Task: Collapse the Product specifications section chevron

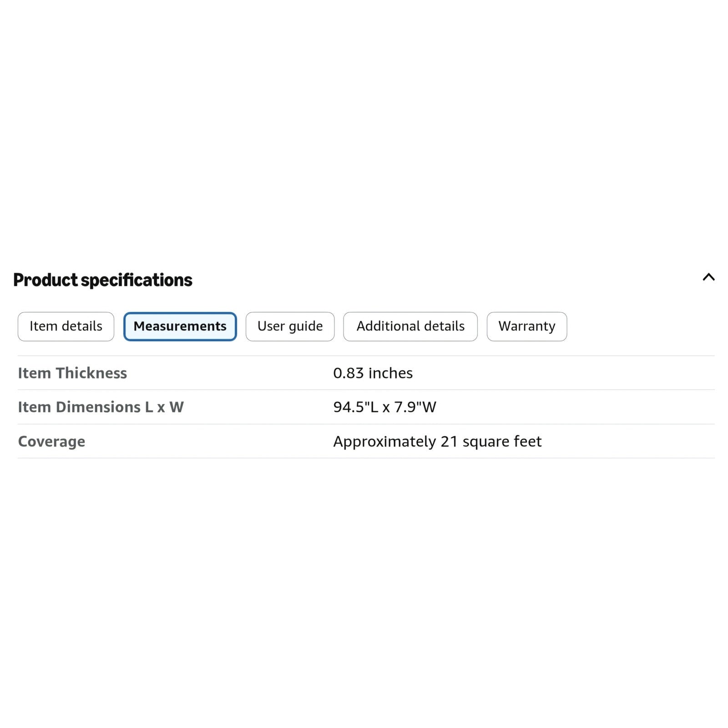Action: coord(708,277)
